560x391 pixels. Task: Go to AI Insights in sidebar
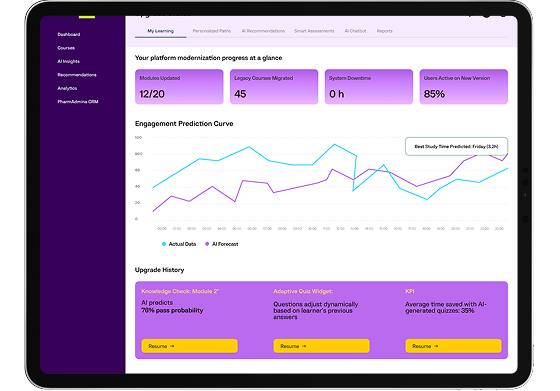coord(68,61)
